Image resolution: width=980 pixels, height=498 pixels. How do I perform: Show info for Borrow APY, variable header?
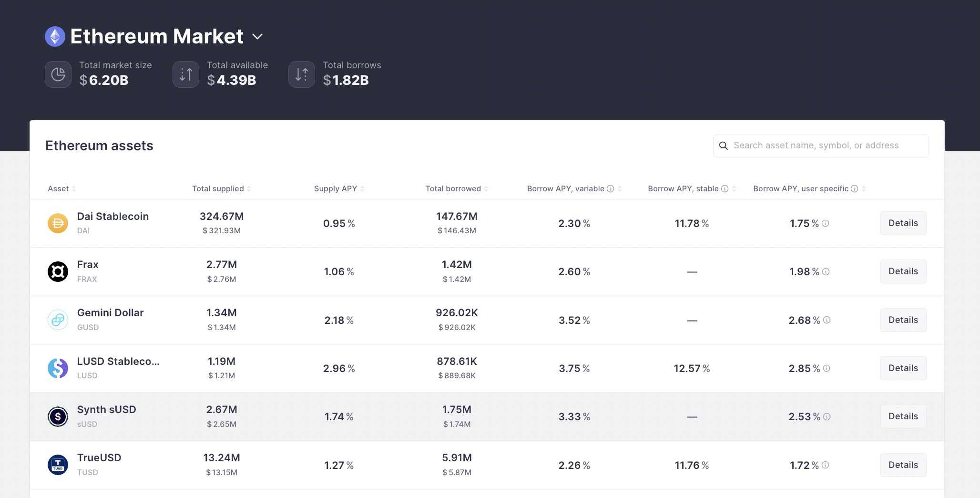pos(610,189)
